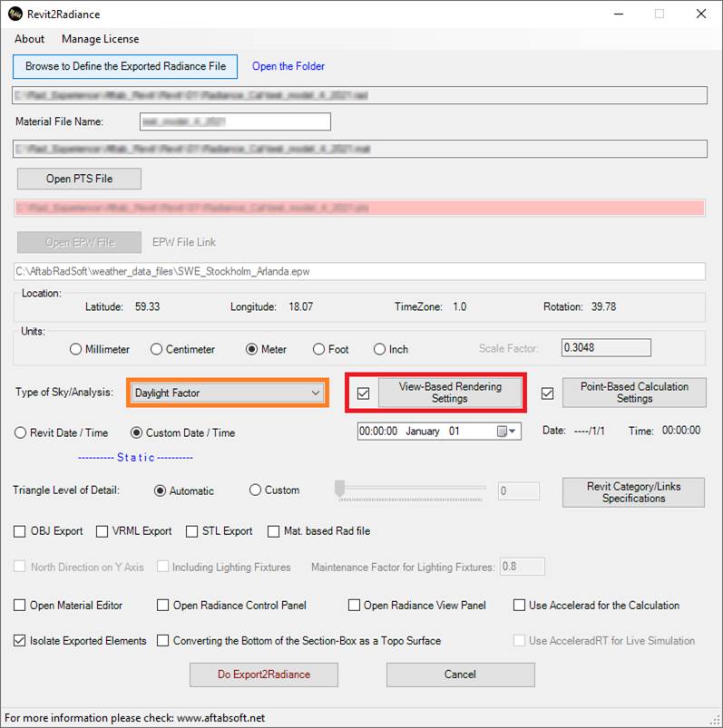Check Use Accelerad for the Calculation
723x728 pixels.
[x=519, y=606]
